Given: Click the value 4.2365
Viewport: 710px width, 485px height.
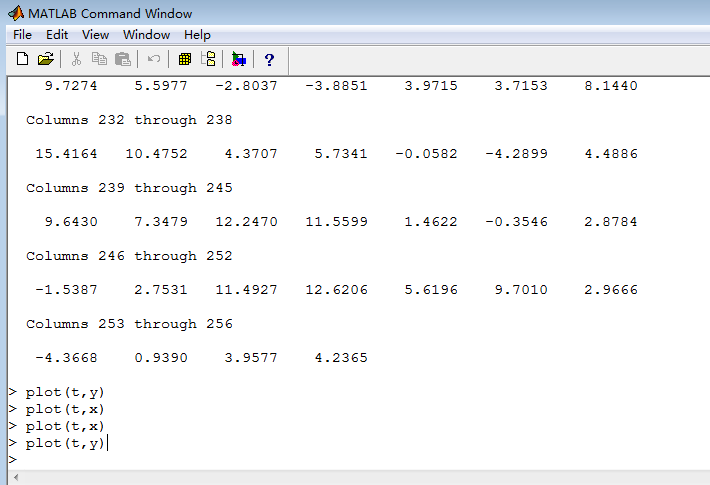Looking at the screenshot, I should click(341, 358).
